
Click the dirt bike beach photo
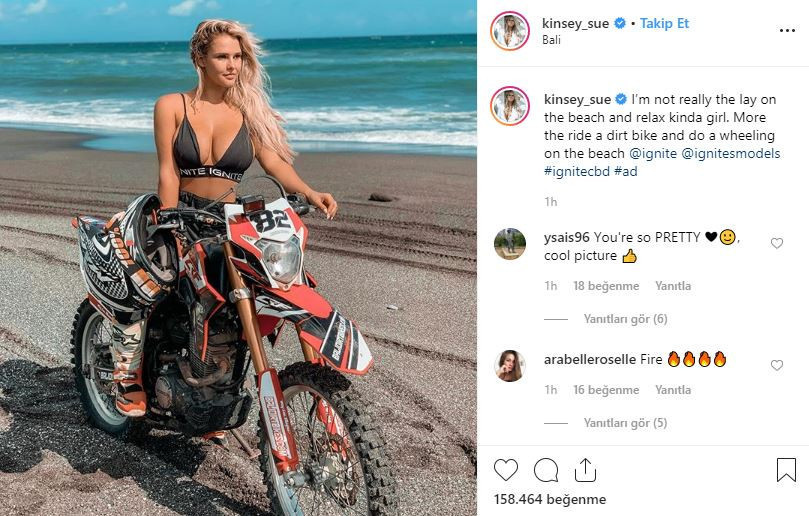pyautogui.click(x=238, y=258)
